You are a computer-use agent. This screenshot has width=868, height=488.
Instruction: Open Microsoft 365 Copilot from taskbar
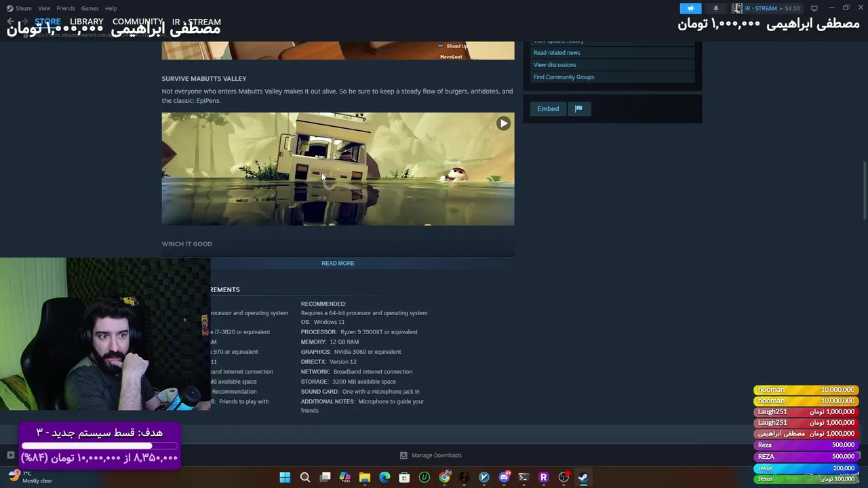(344, 477)
